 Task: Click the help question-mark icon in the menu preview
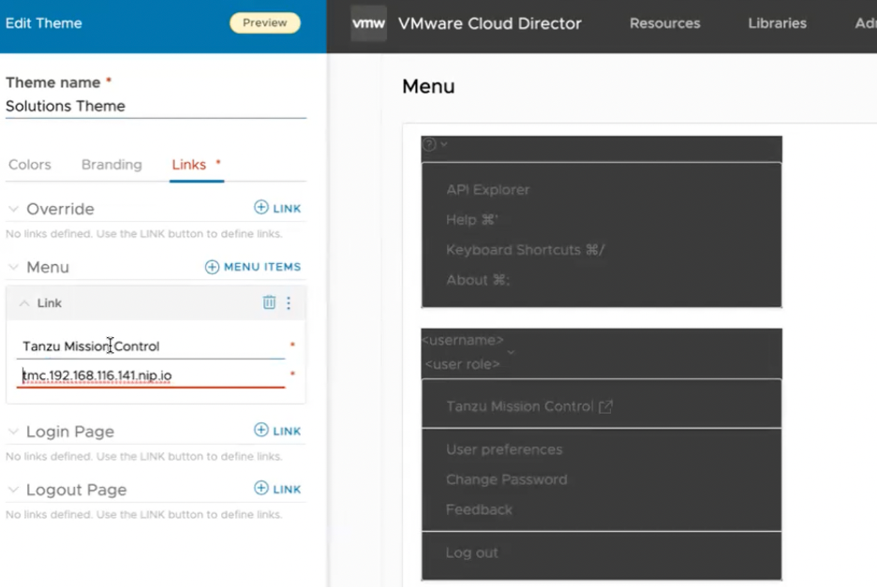click(x=429, y=144)
